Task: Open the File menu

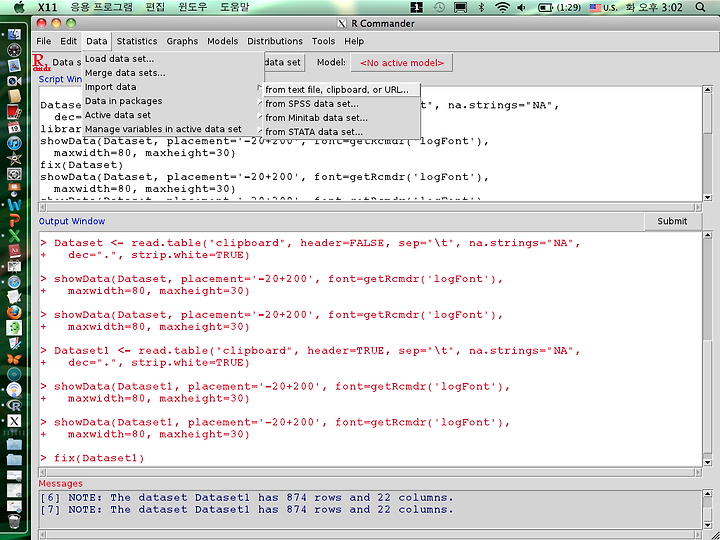Action: pos(44,41)
